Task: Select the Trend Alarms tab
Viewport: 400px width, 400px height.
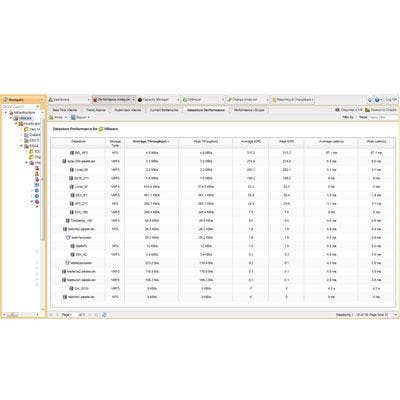Action: [x=96, y=110]
